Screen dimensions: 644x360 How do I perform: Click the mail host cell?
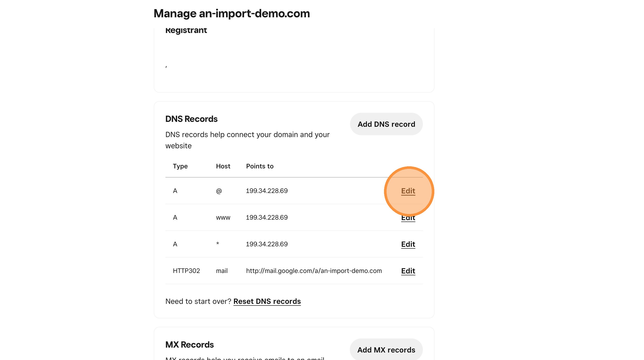[x=222, y=271]
